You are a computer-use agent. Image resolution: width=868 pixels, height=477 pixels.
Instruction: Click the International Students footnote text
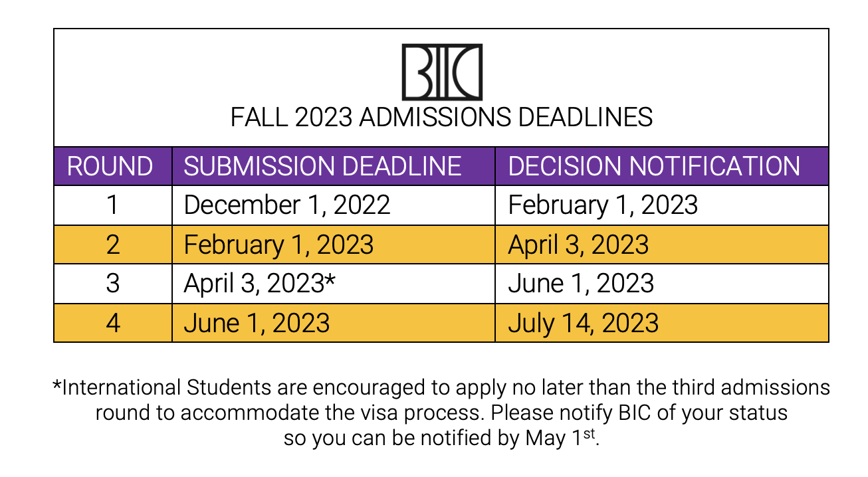pos(441,387)
